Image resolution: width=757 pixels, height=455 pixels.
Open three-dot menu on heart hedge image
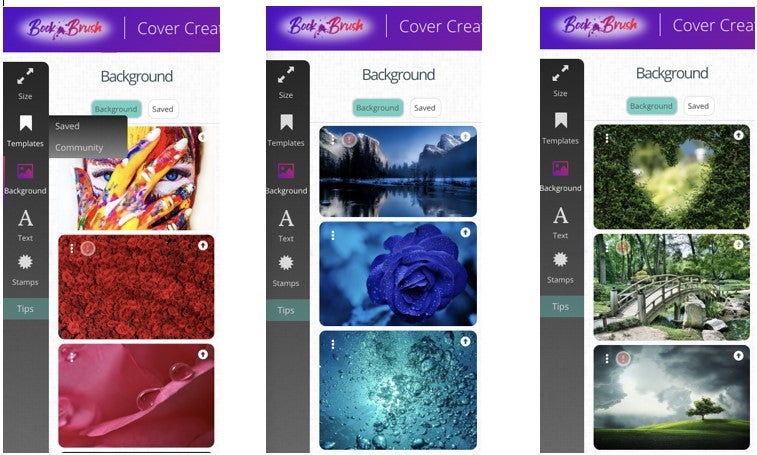[x=607, y=138]
